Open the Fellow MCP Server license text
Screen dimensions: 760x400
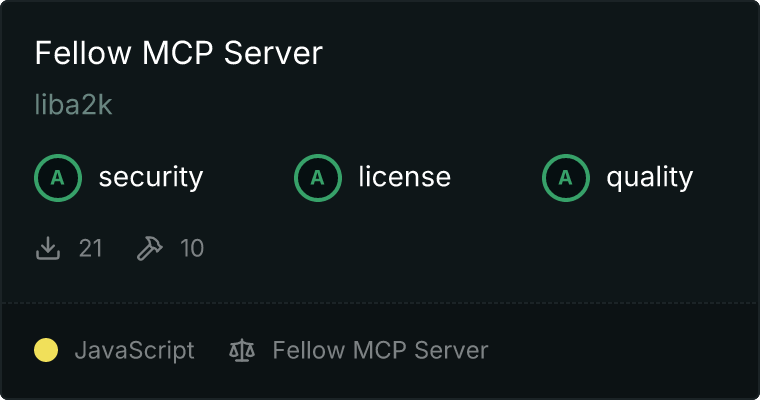[x=380, y=350]
